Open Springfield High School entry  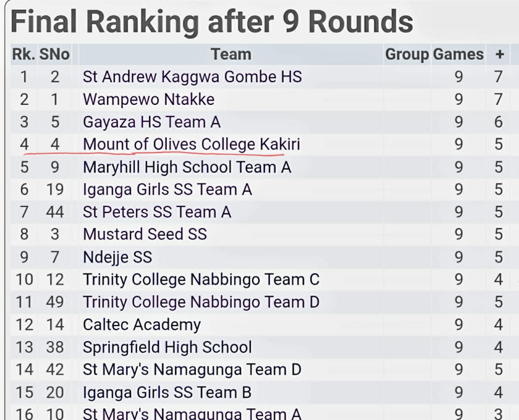(167, 347)
